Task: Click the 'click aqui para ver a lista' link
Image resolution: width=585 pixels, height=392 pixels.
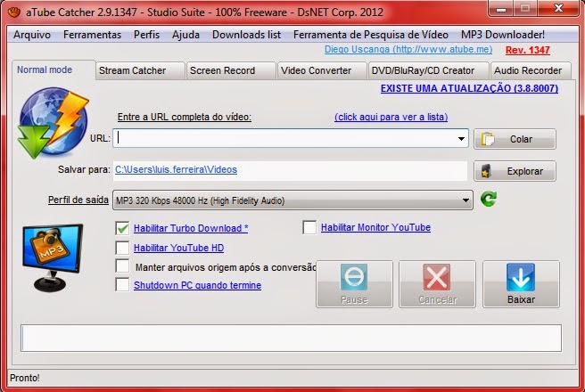Action: tap(391, 117)
